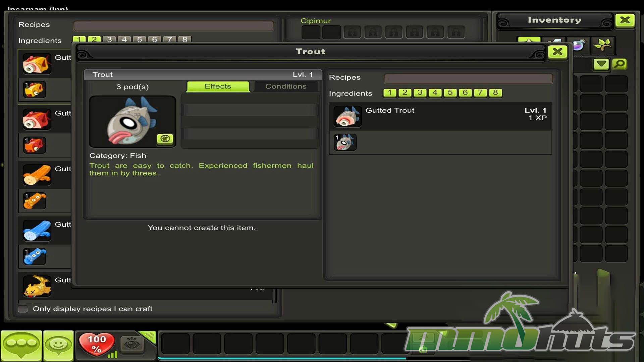This screenshot has width=644, height=362.
Task: Toggle ingredient count filter 3 in Trout window
Action: point(420,93)
